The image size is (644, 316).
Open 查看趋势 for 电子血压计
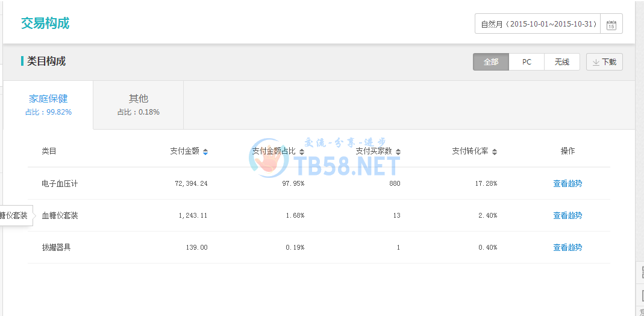(567, 183)
